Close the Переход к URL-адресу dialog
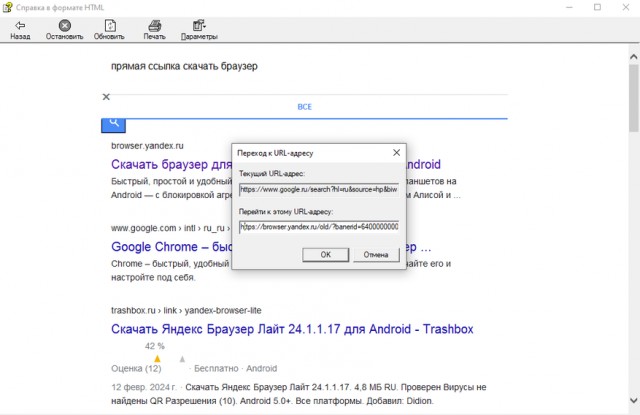Viewport: 640px width, 415px height. point(396,153)
